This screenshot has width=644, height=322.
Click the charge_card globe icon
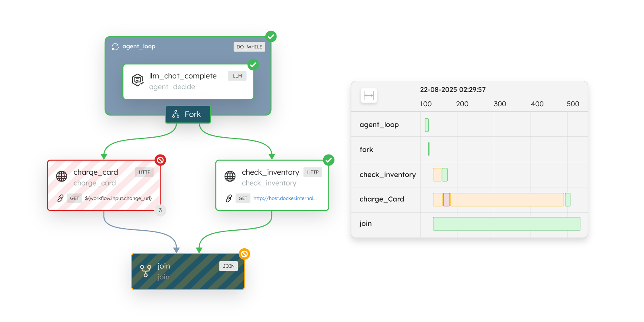62,176
